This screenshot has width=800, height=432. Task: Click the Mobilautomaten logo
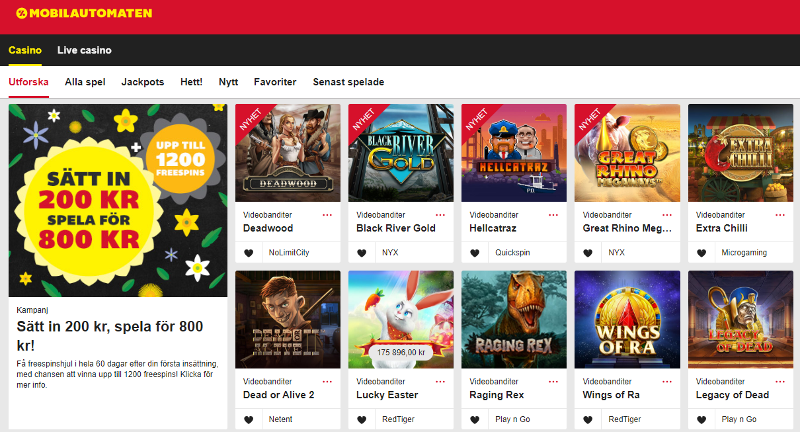84,13
